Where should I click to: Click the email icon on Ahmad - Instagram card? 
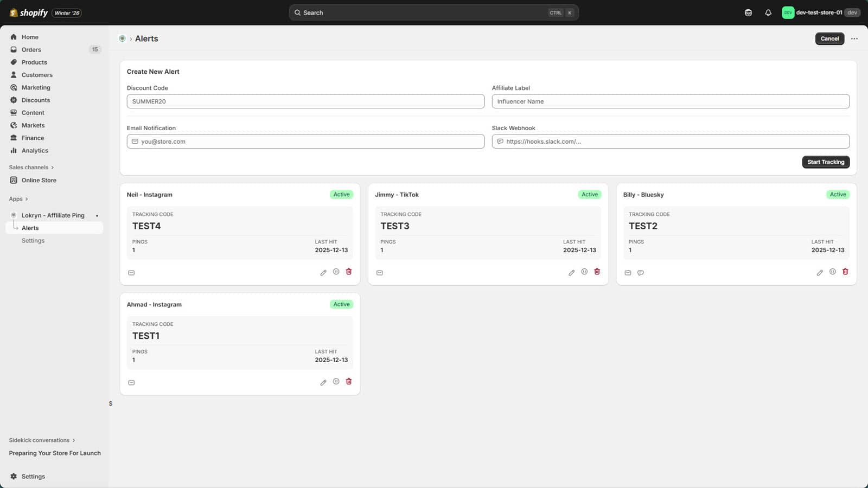[131, 382]
